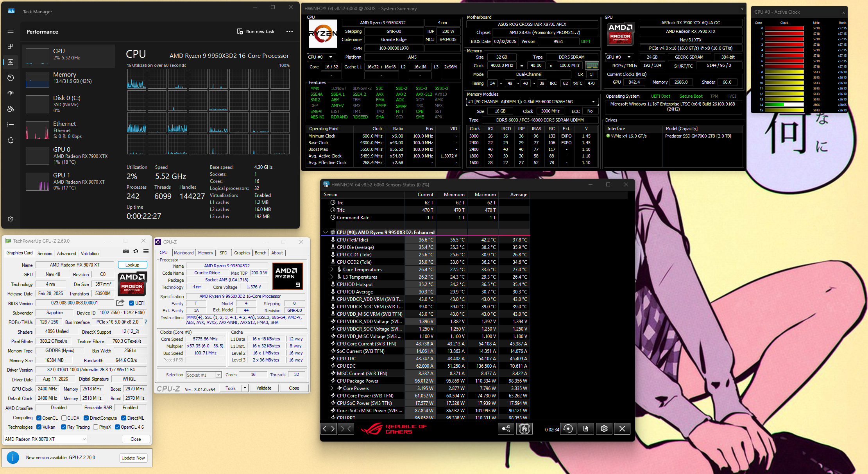Toggle Vulkan checkbox in GPU-Z

point(39,427)
